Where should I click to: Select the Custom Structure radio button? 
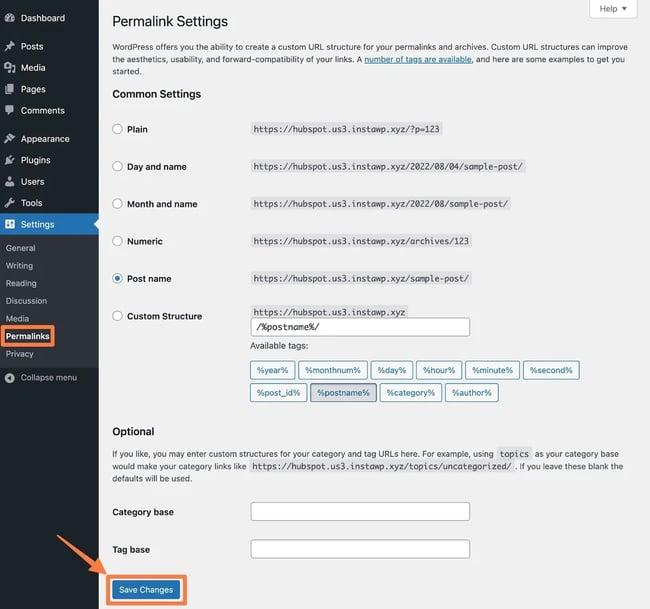pyautogui.click(x=117, y=316)
